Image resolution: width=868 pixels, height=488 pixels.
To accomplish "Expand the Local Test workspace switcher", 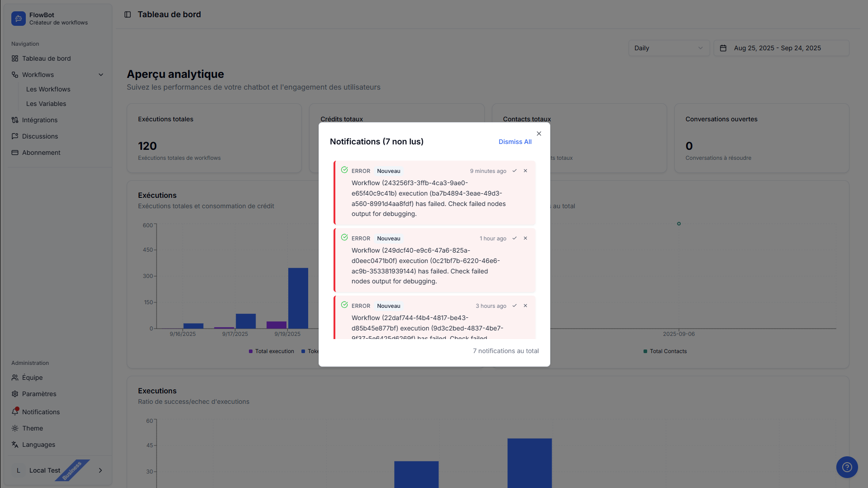I will [x=100, y=470].
